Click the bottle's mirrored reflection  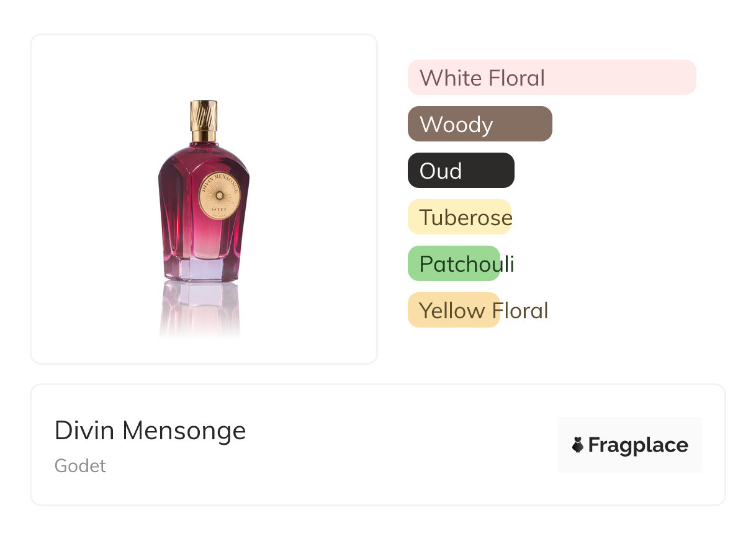pyautogui.click(x=200, y=309)
